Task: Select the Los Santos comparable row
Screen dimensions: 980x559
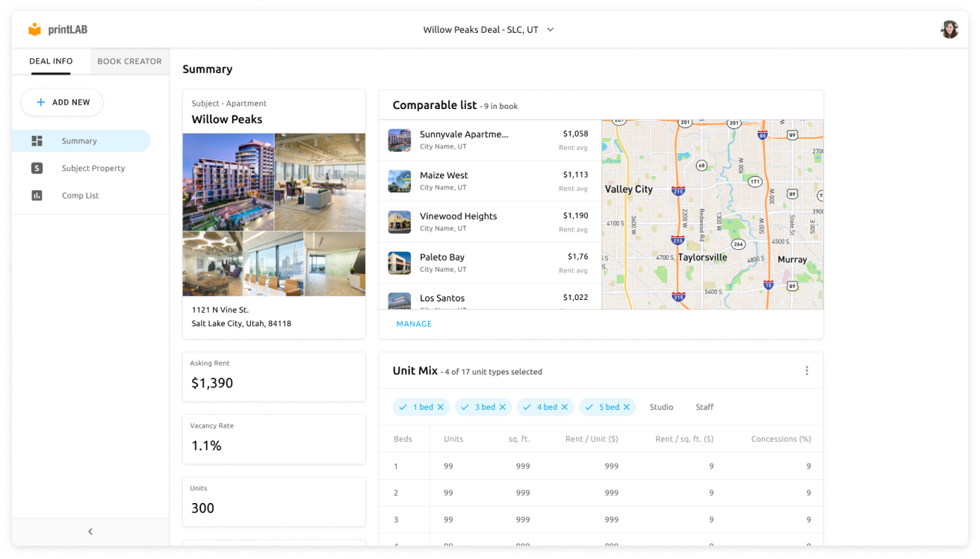Action: coord(490,297)
